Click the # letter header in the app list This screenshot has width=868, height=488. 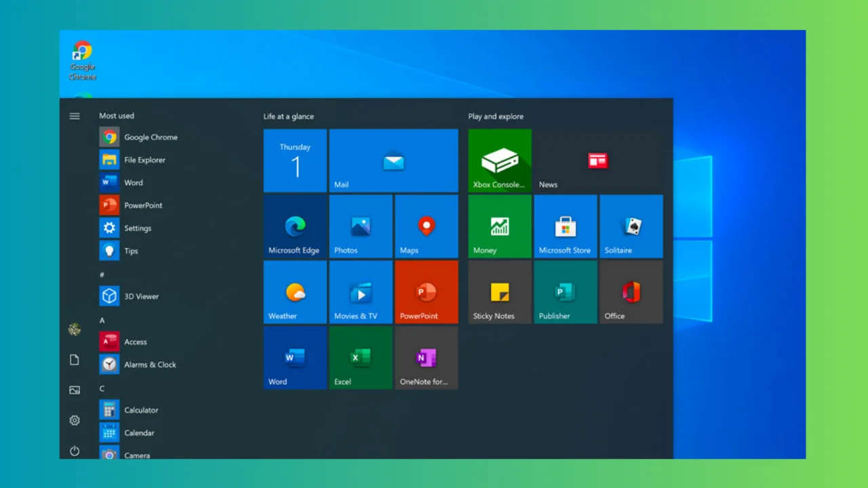pos(102,274)
